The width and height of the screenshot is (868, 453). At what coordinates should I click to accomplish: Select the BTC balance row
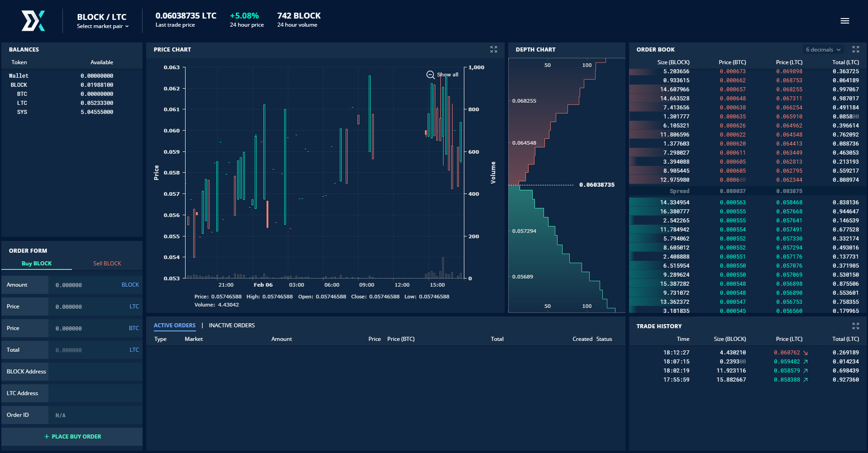point(72,94)
